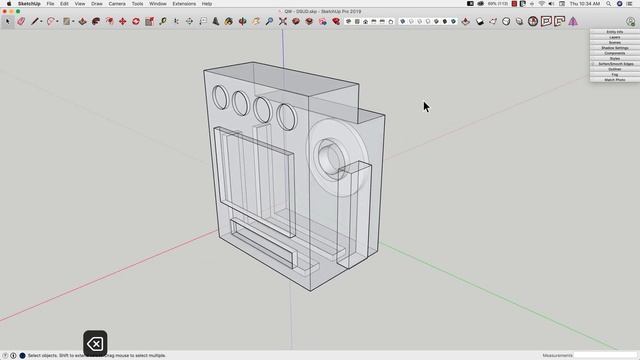Click the question mark status icon
Viewport: 640px width, 360px height.
point(5,356)
